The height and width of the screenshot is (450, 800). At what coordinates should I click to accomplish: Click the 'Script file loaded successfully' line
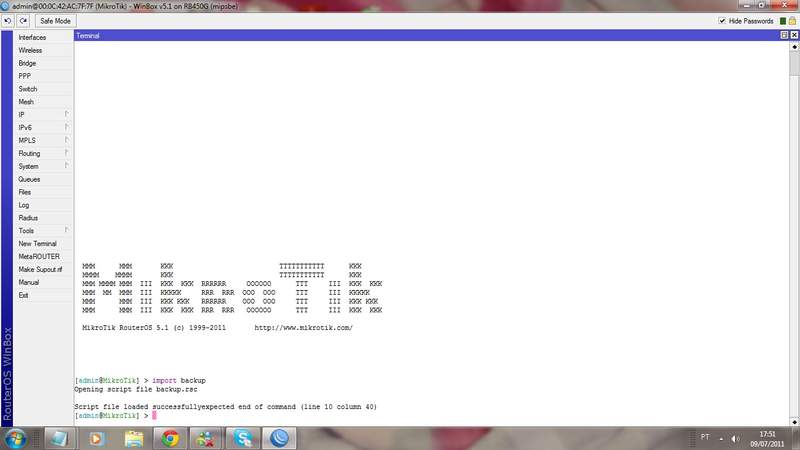pyautogui.click(x=226, y=407)
